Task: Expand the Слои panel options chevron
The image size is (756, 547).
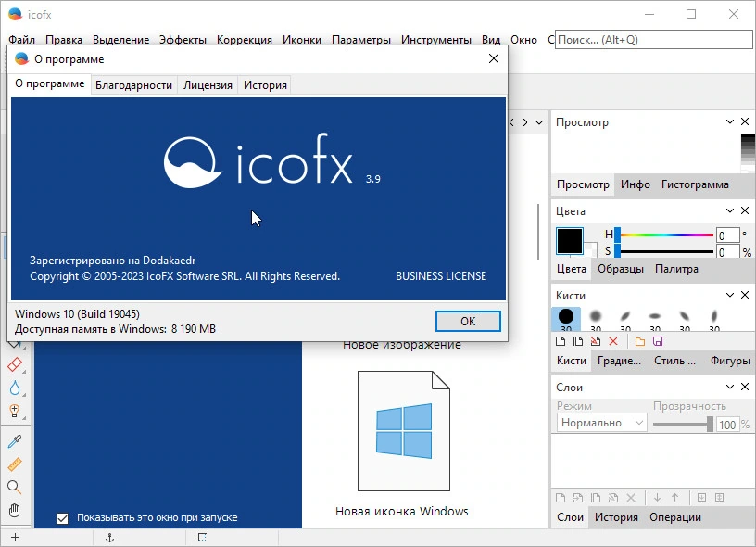Action: [730, 387]
